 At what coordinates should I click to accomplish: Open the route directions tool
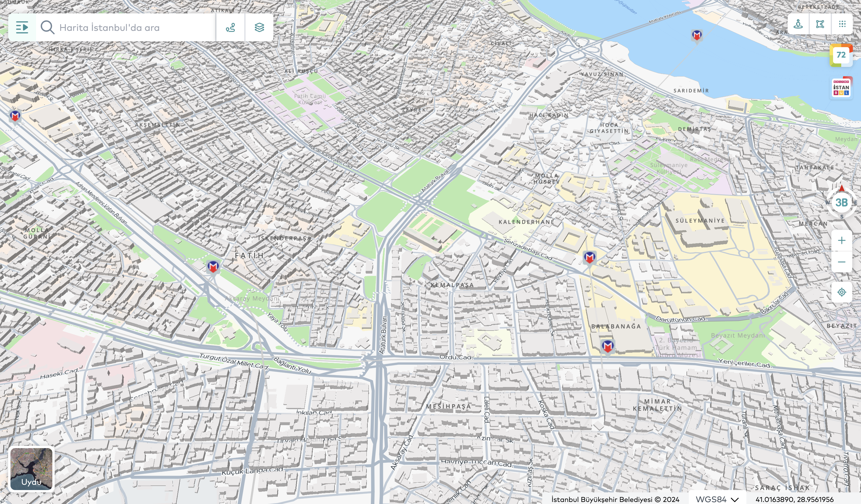(x=230, y=27)
